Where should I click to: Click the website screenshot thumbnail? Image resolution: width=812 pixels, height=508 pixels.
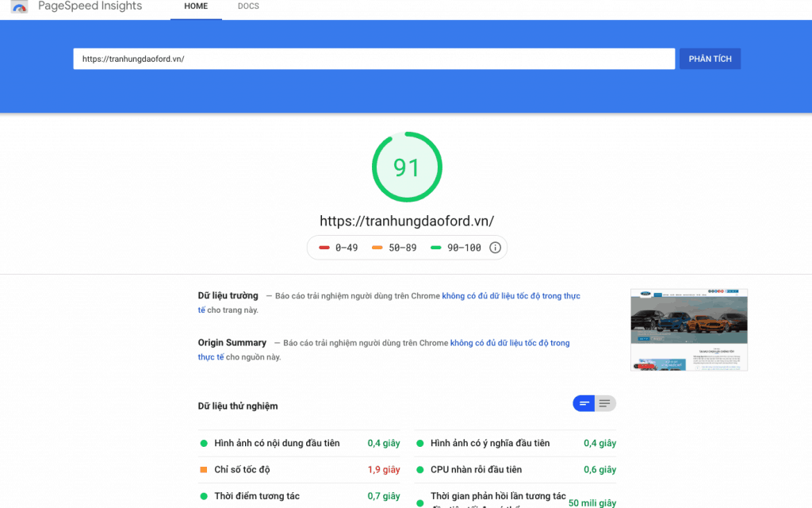click(x=688, y=329)
